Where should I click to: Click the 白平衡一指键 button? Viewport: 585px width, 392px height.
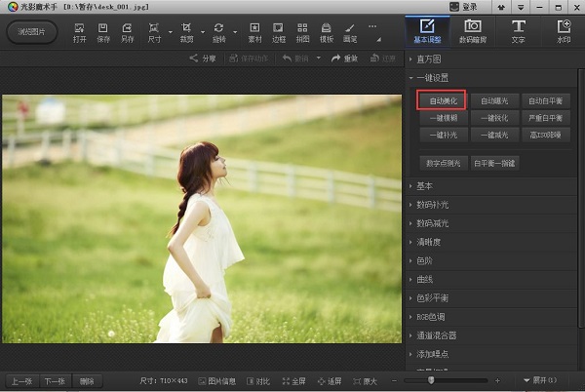click(495, 163)
